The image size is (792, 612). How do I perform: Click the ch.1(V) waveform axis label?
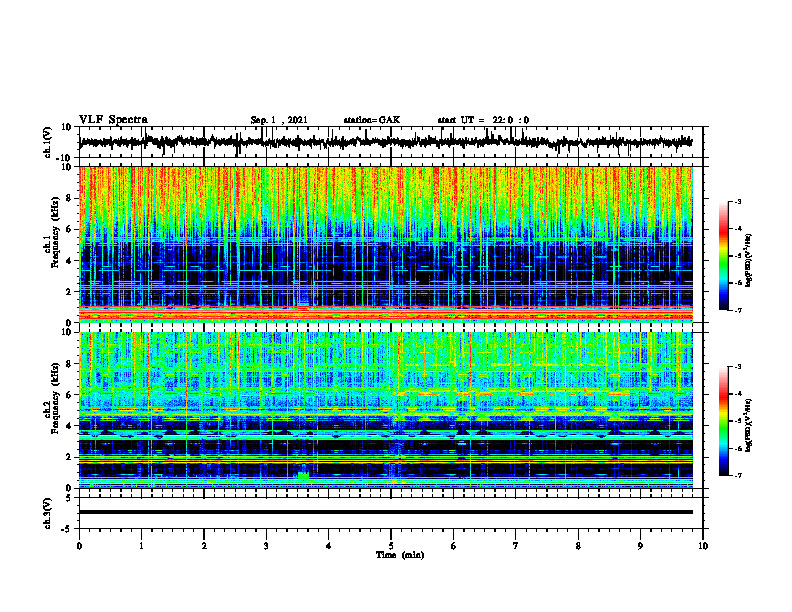(x=48, y=142)
